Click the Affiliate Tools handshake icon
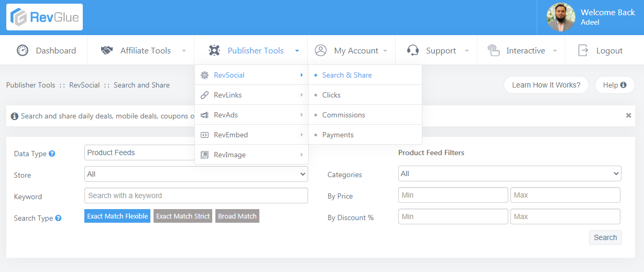 (x=107, y=50)
